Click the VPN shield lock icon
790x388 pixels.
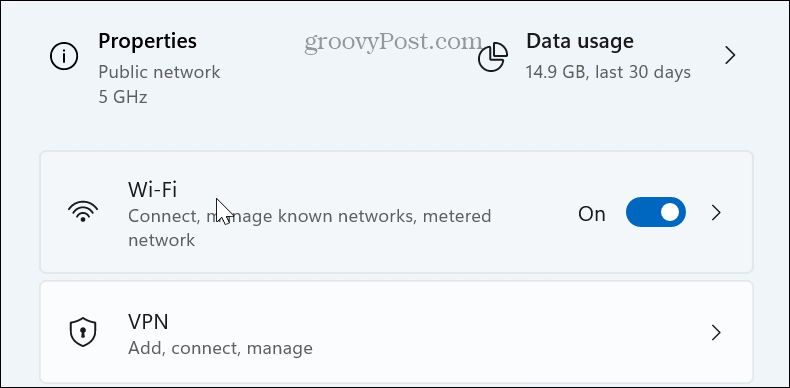[x=83, y=333]
